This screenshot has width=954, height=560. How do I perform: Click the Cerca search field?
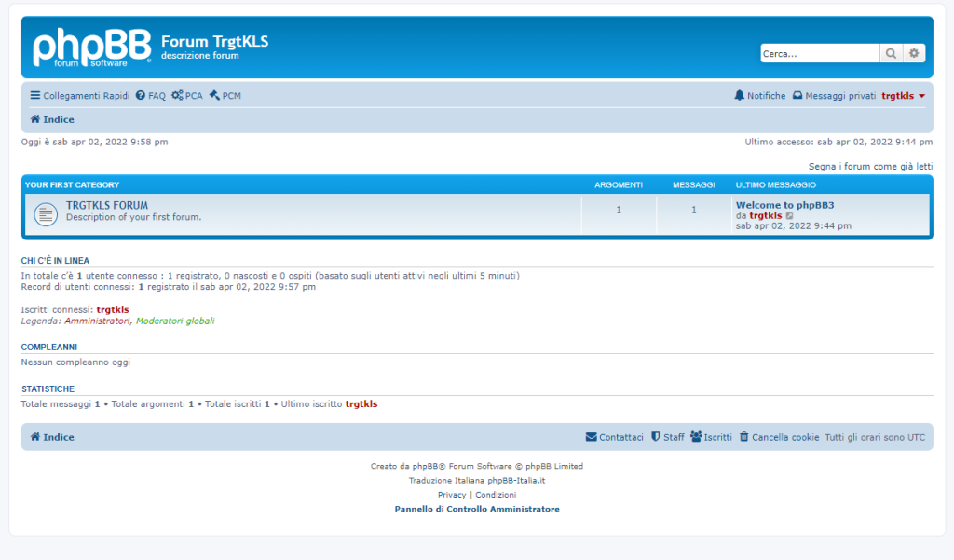click(x=819, y=54)
